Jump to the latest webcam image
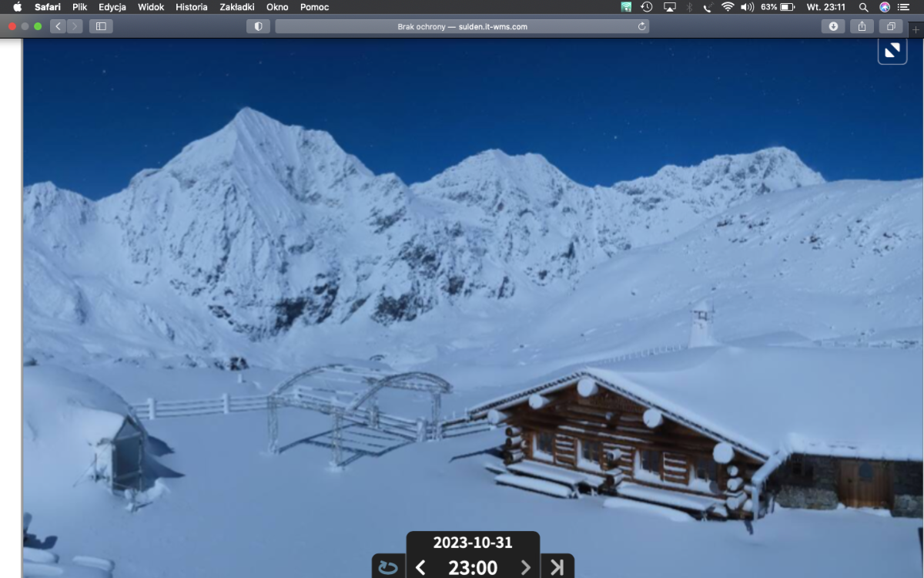The width and height of the screenshot is (924, 578). coord(557,567)
